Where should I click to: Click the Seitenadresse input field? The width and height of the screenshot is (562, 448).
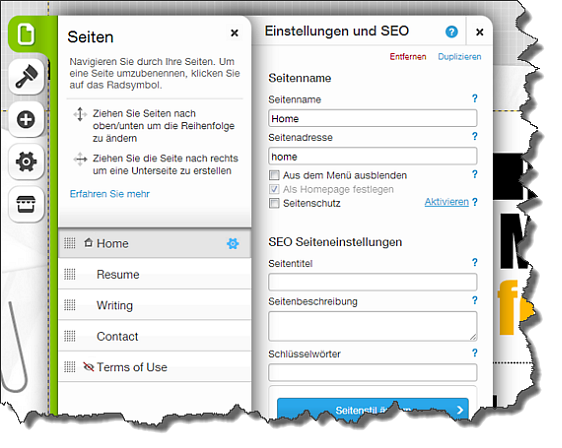[x=373, y=156]
